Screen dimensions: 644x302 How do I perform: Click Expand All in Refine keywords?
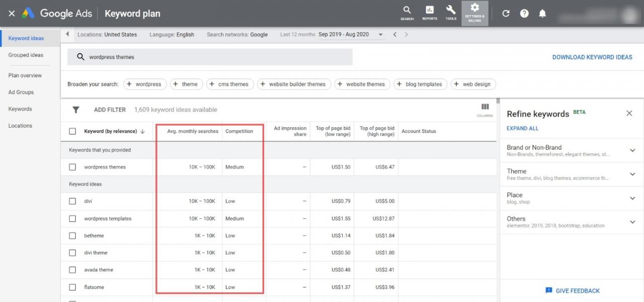point(522,128)
